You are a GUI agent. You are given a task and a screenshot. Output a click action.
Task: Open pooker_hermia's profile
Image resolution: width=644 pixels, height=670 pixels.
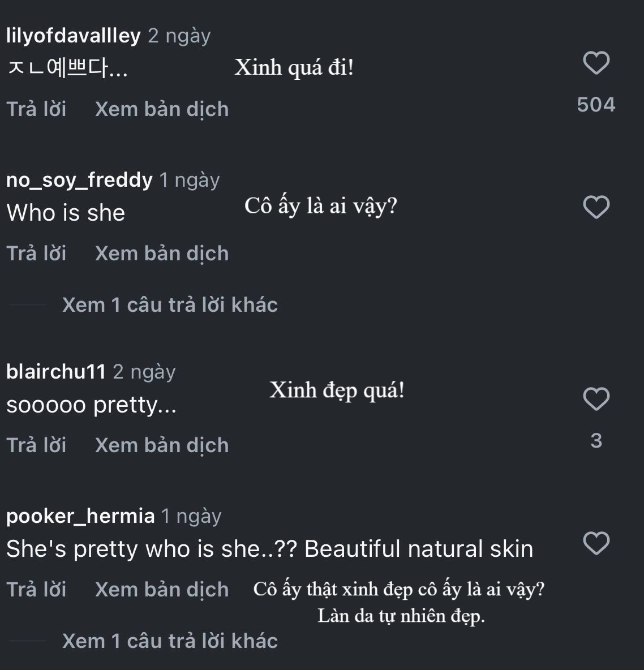pyautogui.click(x=80, y=516)
